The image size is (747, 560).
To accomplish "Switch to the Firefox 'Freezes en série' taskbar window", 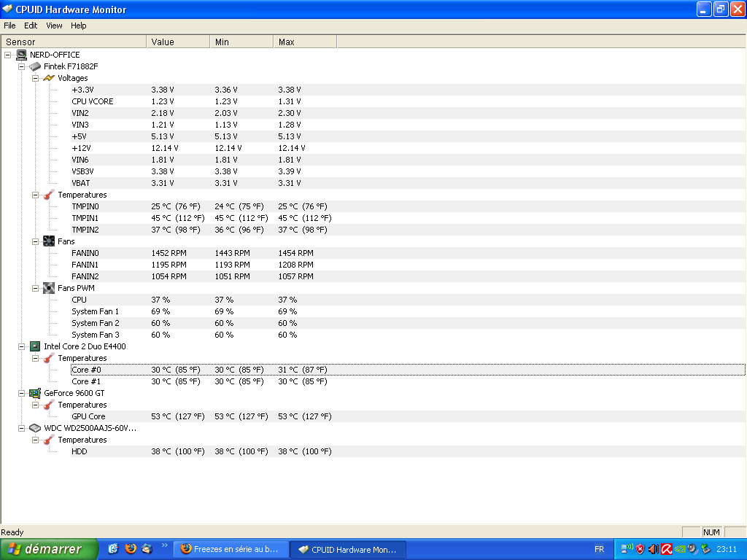I will 231,549.
